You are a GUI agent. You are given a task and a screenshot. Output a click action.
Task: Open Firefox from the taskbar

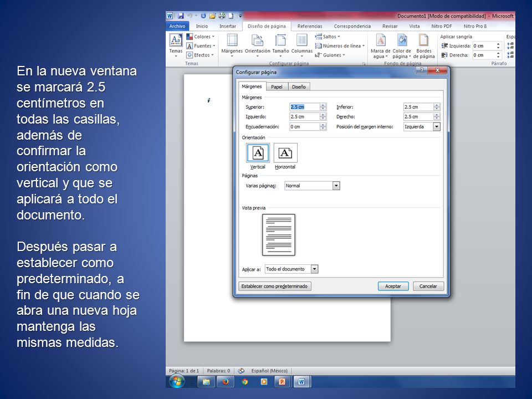(226, 382)
